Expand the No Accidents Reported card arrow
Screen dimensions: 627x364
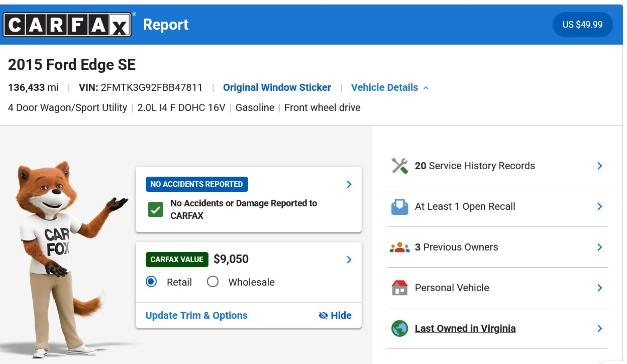click(349, 184)
